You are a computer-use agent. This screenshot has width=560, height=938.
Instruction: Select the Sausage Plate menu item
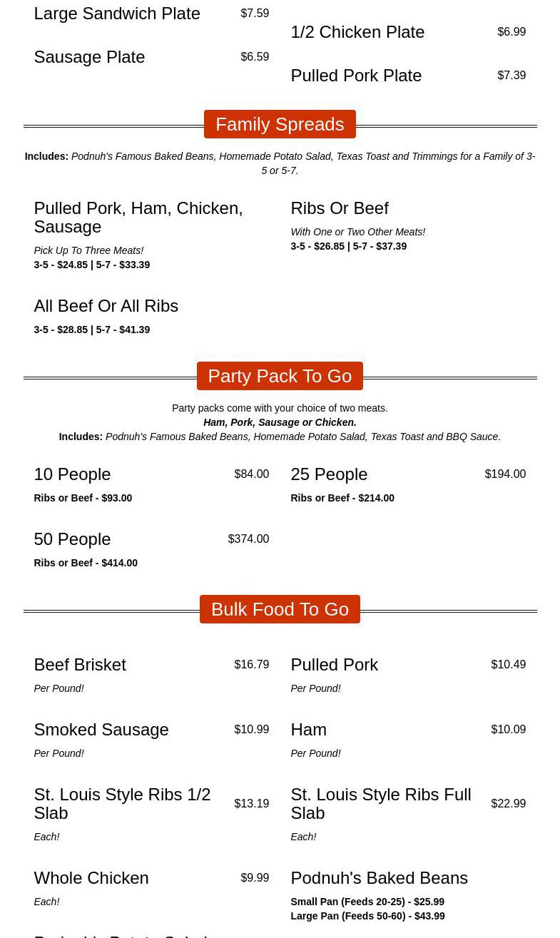point(89,57)
